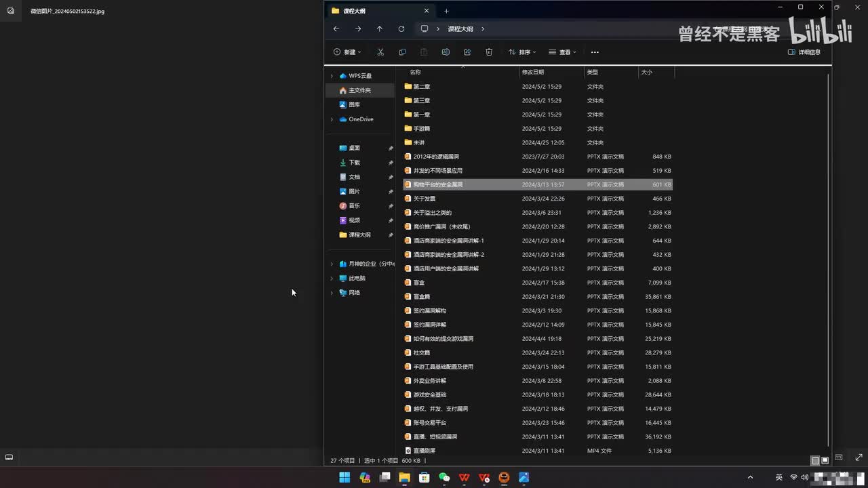Expand the WPS云盘 tree node arrow
The height and width of the screenshot is (488, 868).
coord(332,76)
